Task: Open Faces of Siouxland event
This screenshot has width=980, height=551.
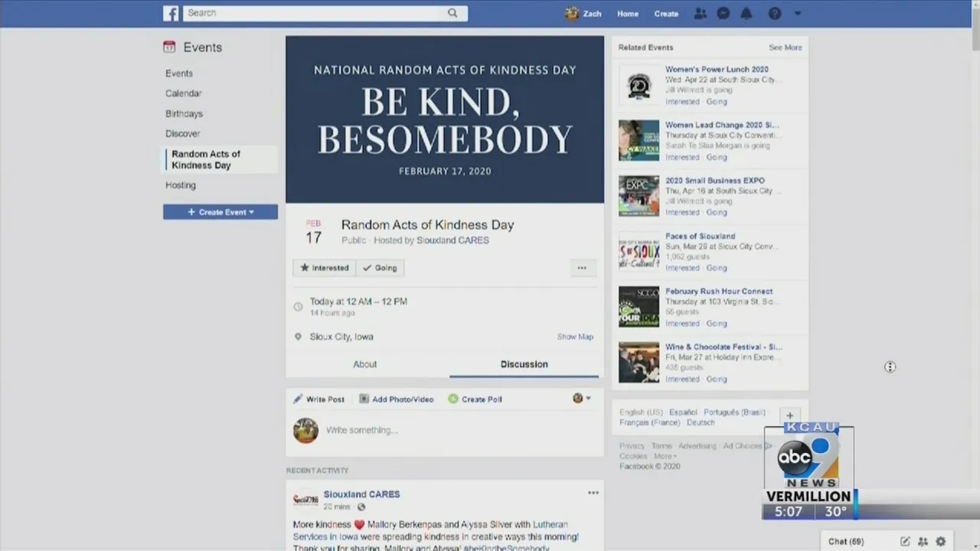Action: tap(700, 236)
